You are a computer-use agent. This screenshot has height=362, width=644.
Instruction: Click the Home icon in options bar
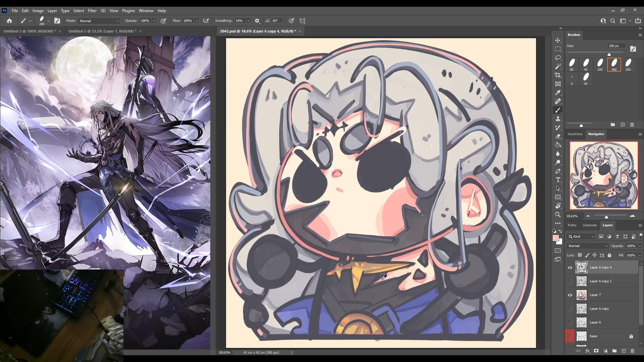(x=9, y=21)
